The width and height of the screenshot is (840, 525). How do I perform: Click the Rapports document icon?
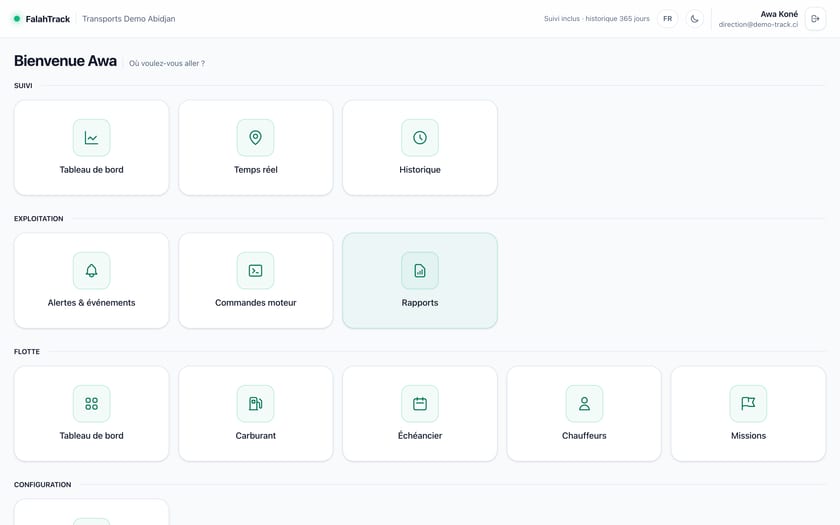click(420, 271)
